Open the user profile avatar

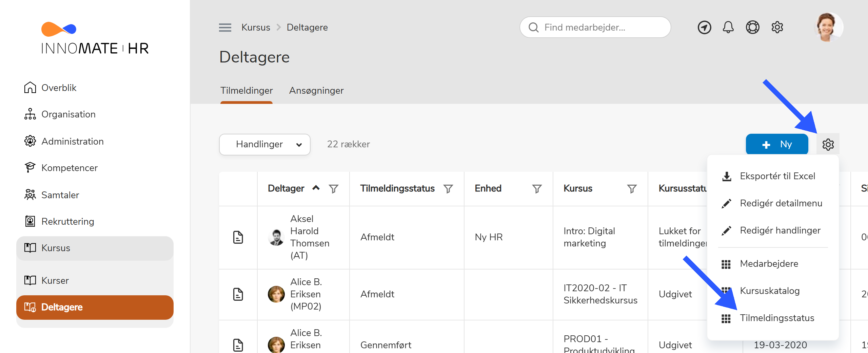828,27
